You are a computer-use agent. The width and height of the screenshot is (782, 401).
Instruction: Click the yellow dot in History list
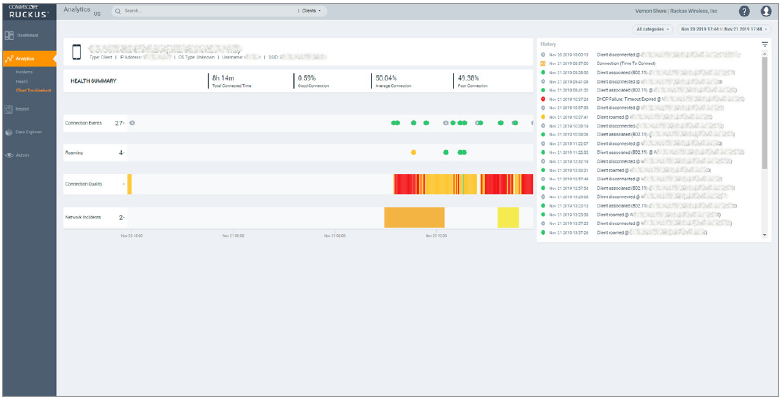click(543, 117)
